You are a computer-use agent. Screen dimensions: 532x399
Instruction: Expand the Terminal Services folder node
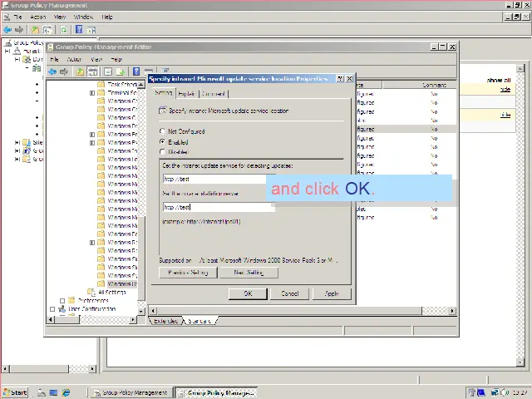pyautogui.click(x=92, y=92)
